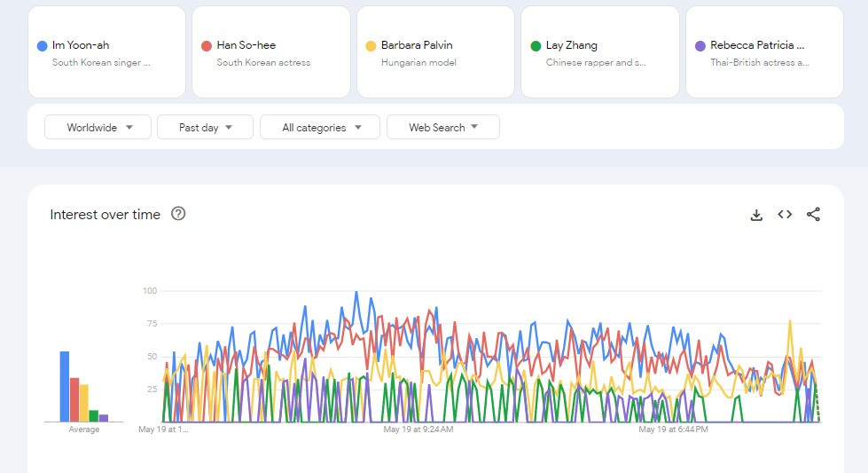The width and height of the screenshot is (868, 473).
Task: Open the All categories dropdown
Action: pos(319,128)
